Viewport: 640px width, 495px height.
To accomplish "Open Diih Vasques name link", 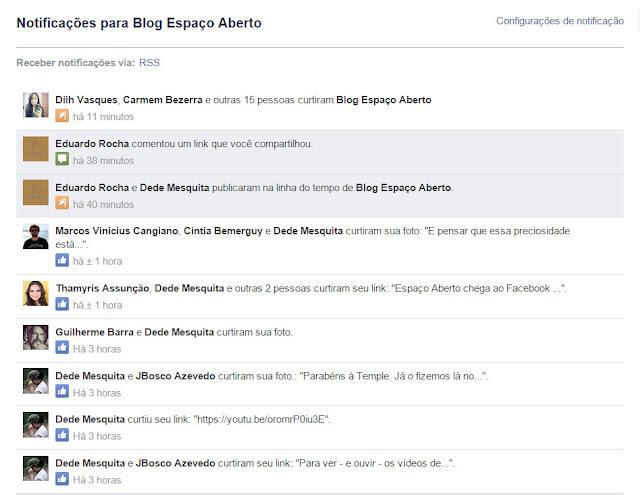I will [x=86, y=100].
